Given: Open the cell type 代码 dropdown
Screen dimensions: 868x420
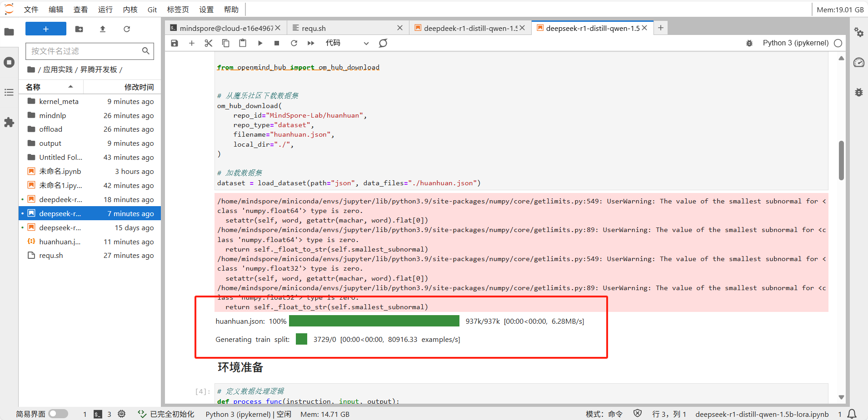Looking at the screenshot, I should point(347,43).
